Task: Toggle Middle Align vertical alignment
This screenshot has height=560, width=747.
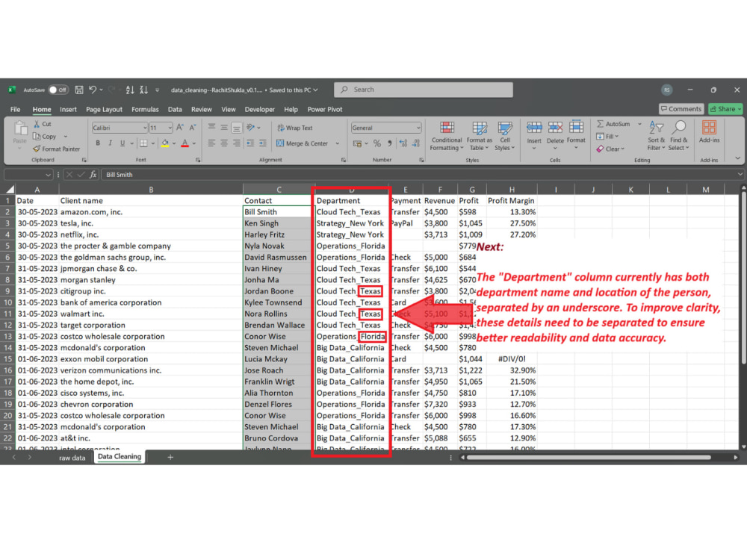Action: 224,128
